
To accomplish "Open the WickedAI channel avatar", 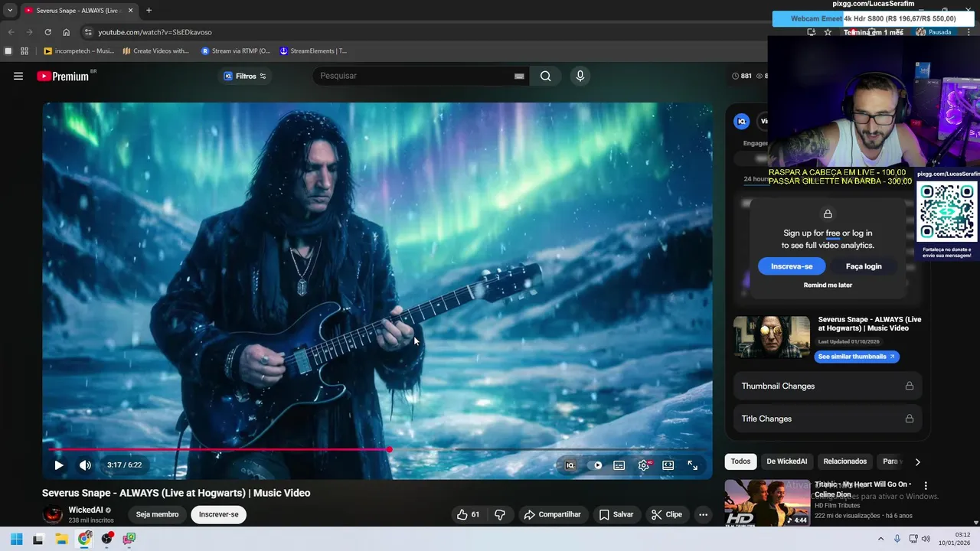I will 53,514.
